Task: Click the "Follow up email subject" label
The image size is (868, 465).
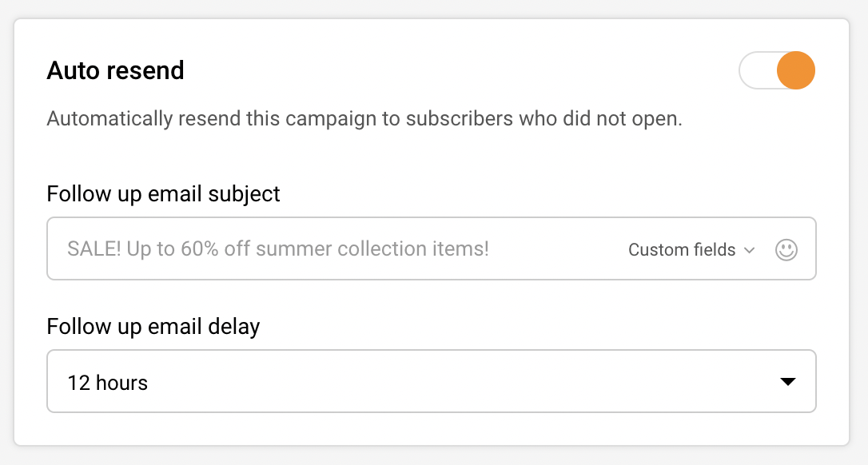Action: 164,193
